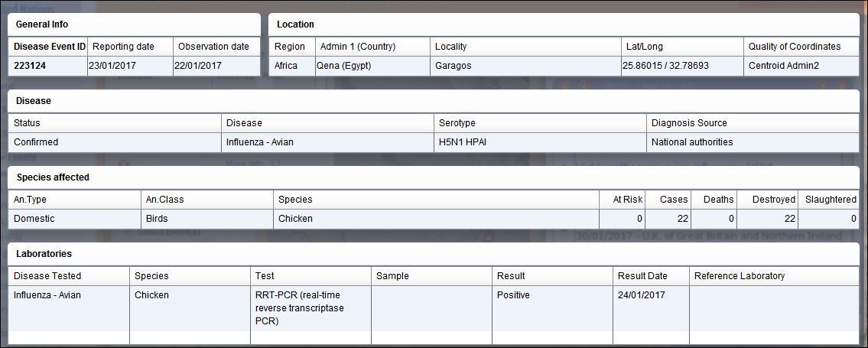Select the Influenza - Avian disease cell

tap(328, 142)
